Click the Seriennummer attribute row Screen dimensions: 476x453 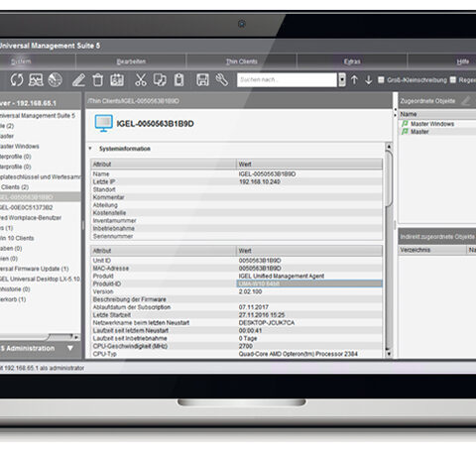(237, 236)
